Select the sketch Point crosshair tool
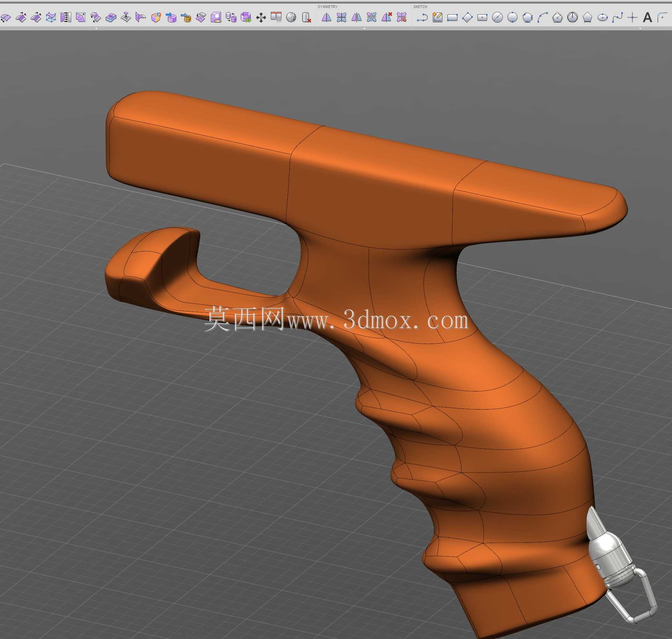The height and width of the screenshot is (639, 672). tap(633, 17)
